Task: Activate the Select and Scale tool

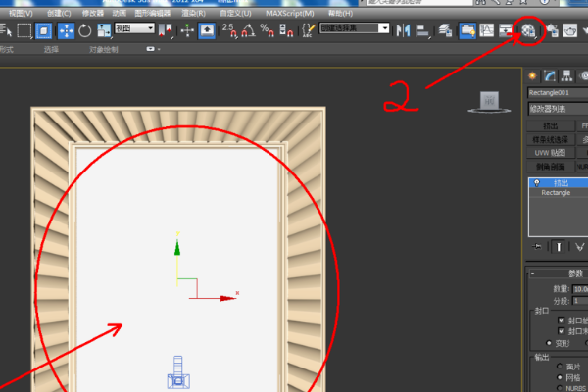Action: pos(104,30)
